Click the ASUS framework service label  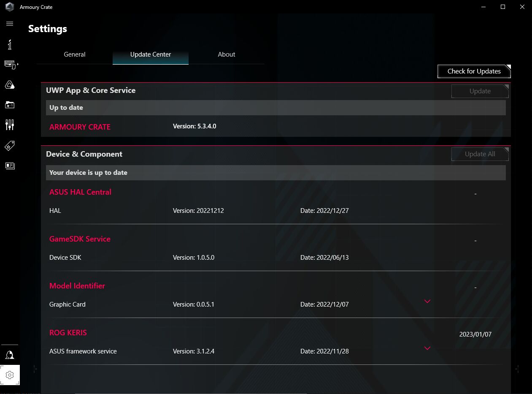pyautogui.click(x=83, y=351)
